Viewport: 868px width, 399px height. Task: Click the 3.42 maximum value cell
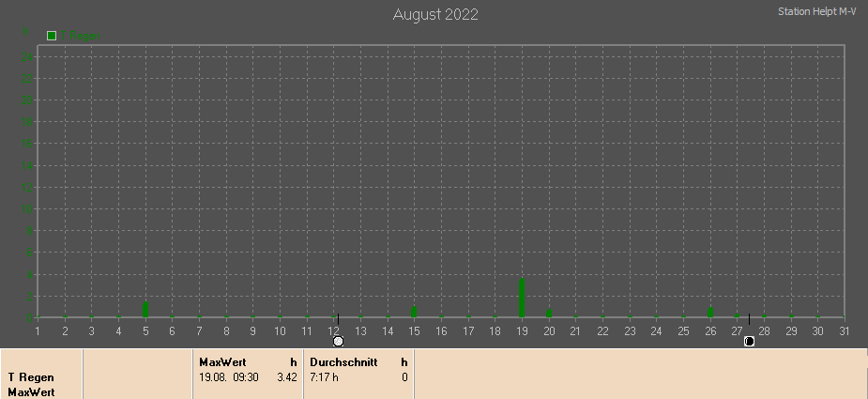click(287, 377)
